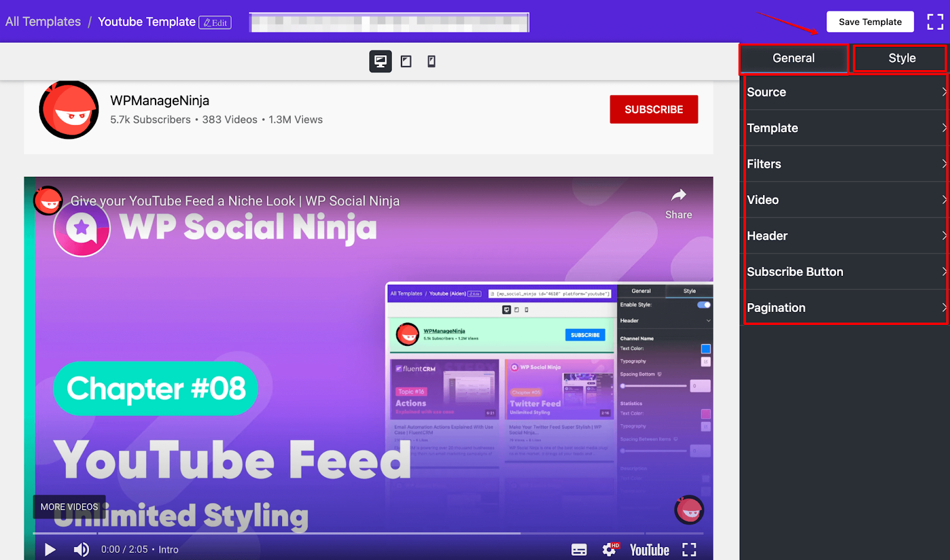
Task: Open the Style settings tab
Action: (901, 58)
